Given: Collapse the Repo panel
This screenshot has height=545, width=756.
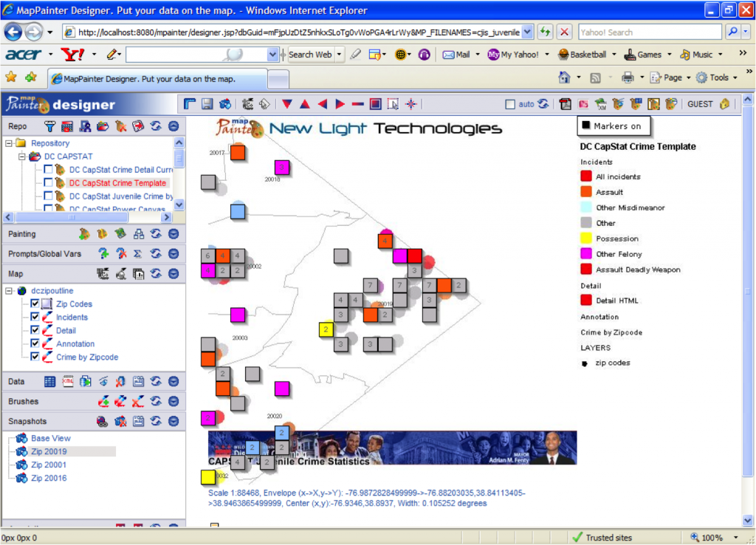Looking at the screenshot, I should pos(173,126).
